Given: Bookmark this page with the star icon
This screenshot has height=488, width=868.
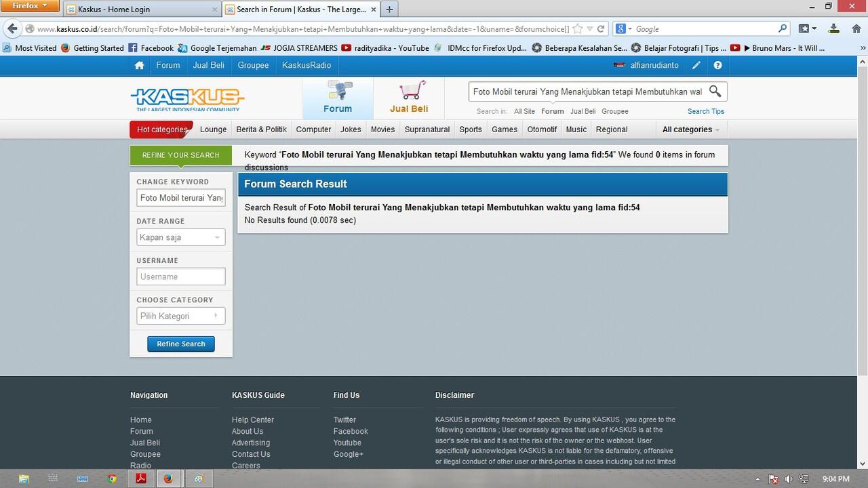Looking at the screenshot, I should [578, 29].
